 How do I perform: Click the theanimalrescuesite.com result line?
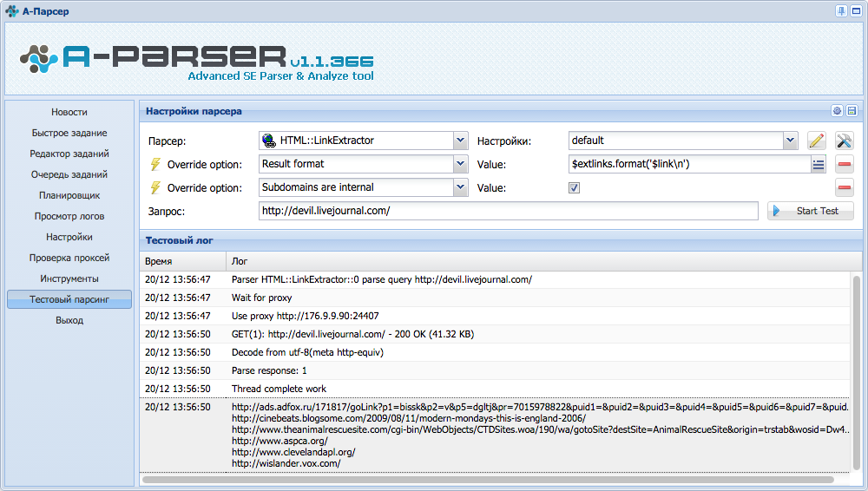(540, 429)
